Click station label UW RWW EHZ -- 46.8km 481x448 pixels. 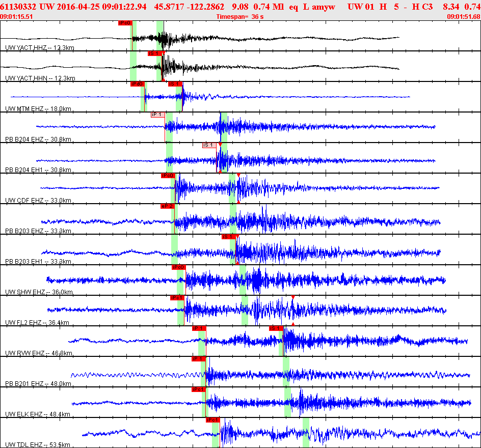click(39, 353)
